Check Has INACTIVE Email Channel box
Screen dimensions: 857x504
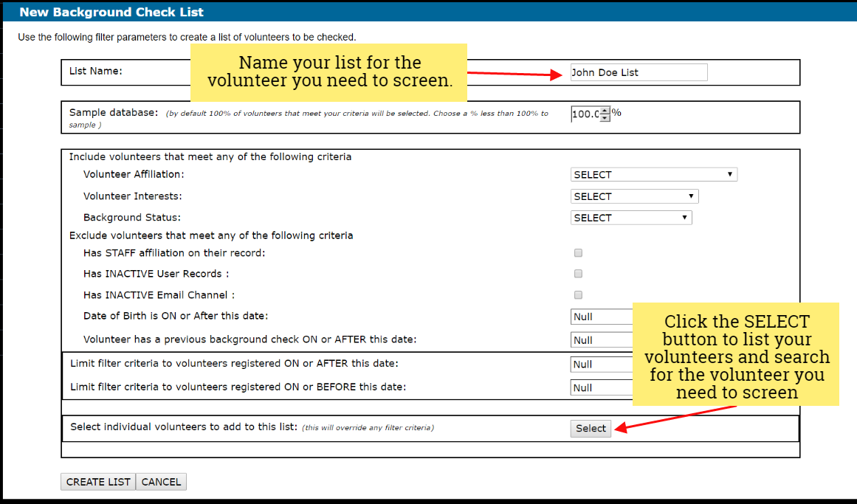point(578,294)
